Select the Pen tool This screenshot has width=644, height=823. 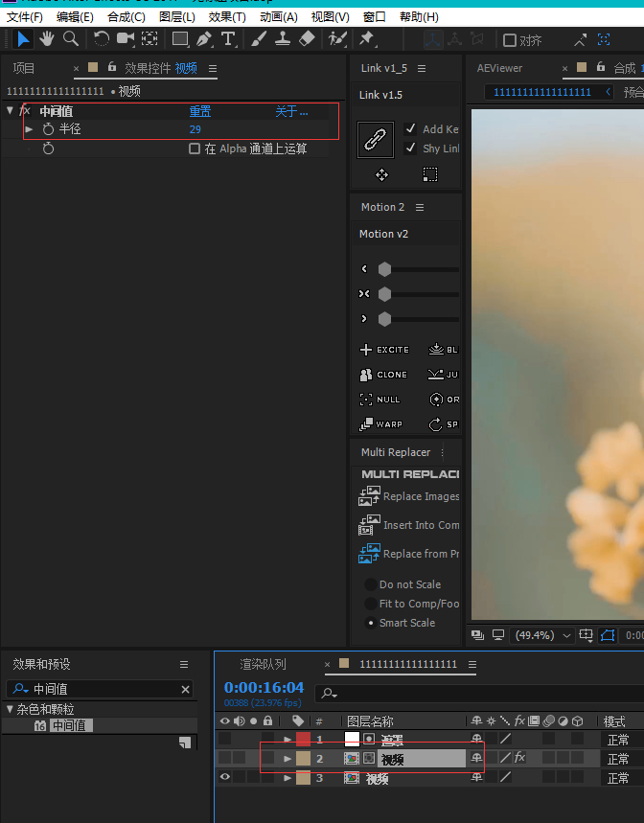(203, 39)
